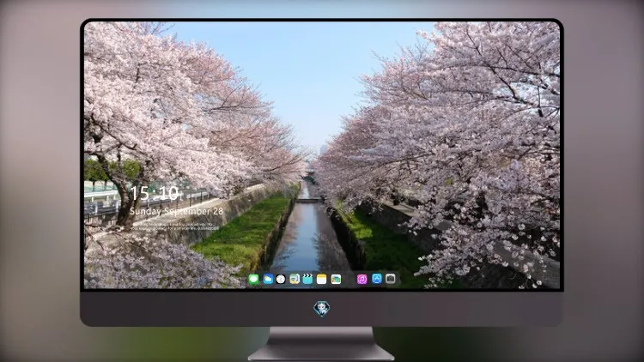This screenshot has height=362, width=644.
Task: Open the clapperboard video app in dock
Action: [307, 279]
